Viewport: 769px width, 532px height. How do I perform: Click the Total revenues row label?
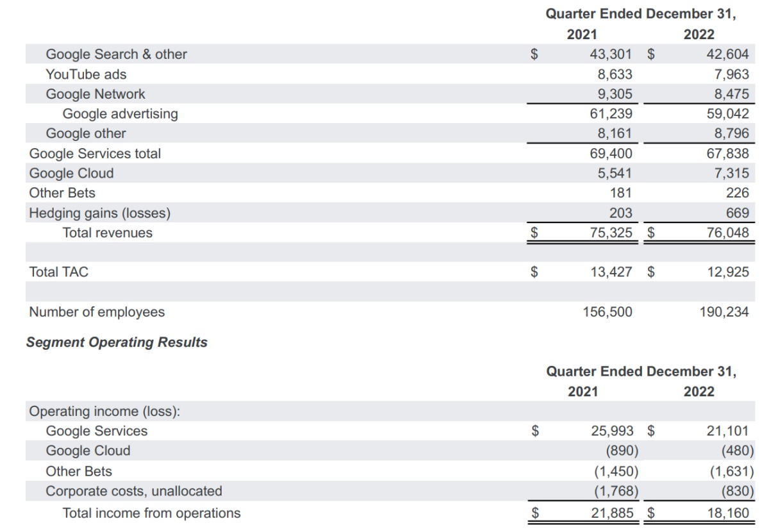[x=107, y=233]
